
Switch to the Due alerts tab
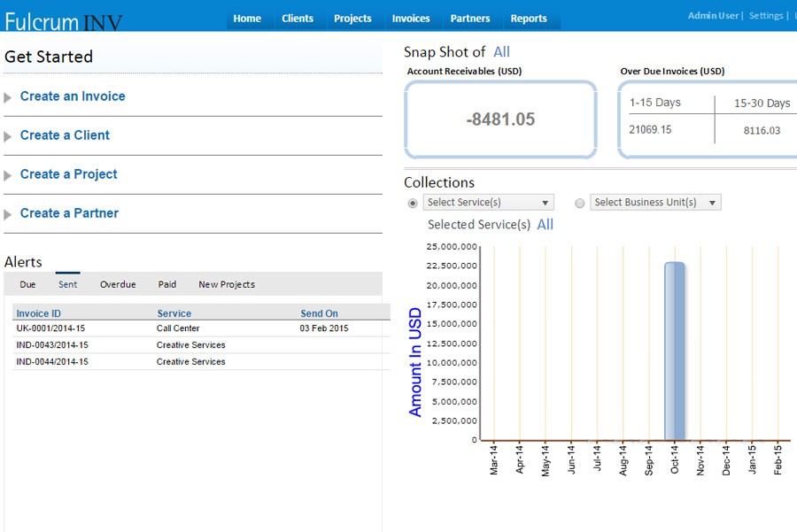coord(27,284)
